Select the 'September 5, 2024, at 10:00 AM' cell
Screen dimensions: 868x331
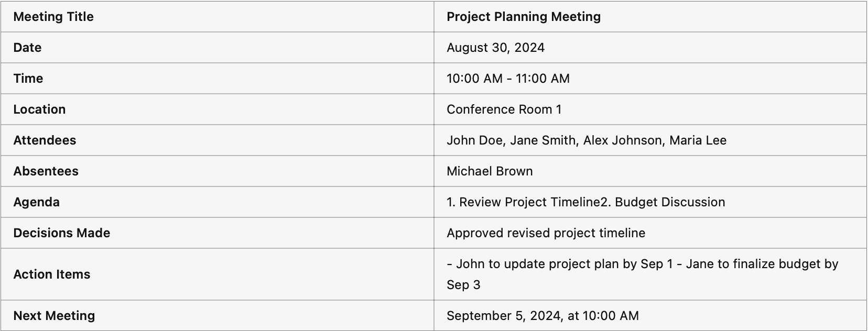click(650, 315)
